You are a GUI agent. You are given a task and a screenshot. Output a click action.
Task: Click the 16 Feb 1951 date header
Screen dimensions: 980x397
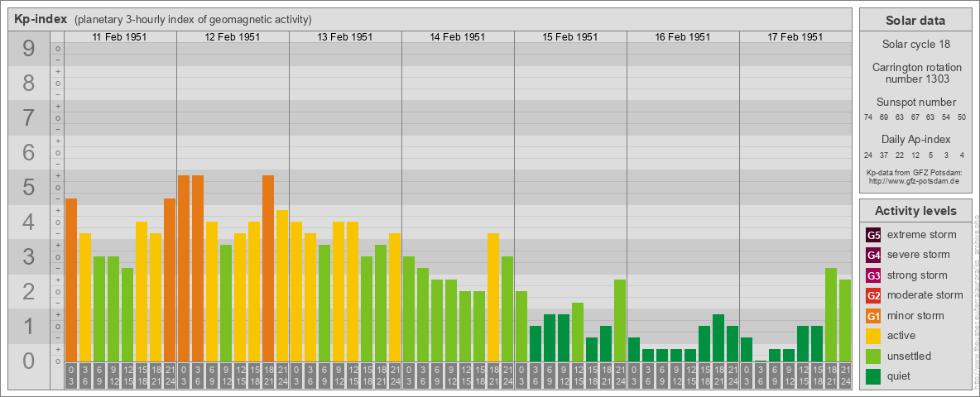tap(682, 37)
